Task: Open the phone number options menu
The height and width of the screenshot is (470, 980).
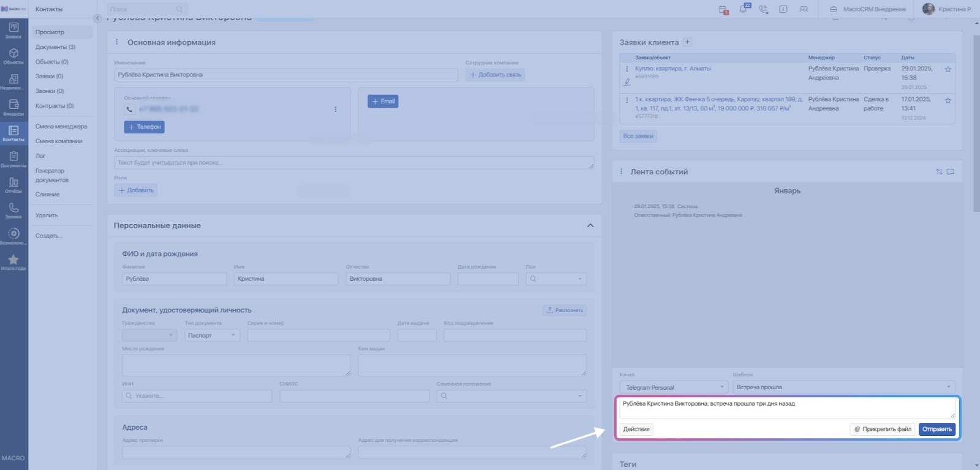Action: pos(335,110)
